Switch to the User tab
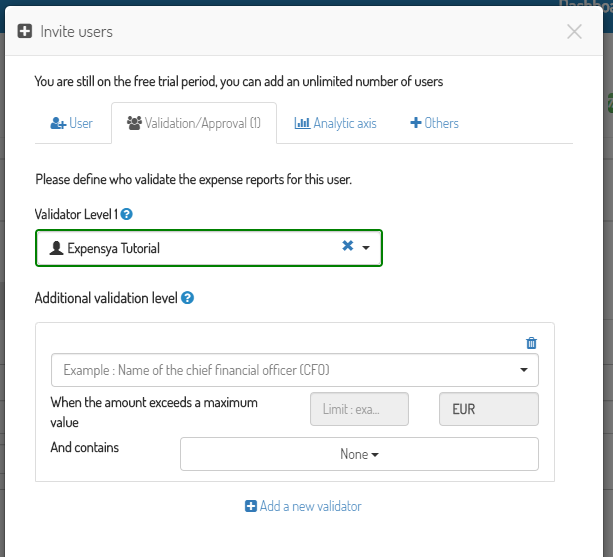Image resolution: width=613 pixels, height=557 pixels. coord(72,123)
